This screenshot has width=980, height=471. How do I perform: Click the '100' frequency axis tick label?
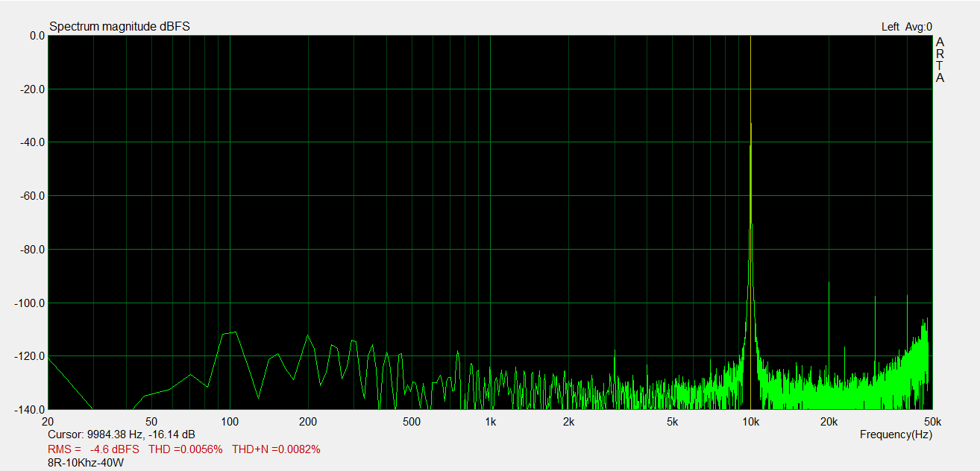click(230, 422)
